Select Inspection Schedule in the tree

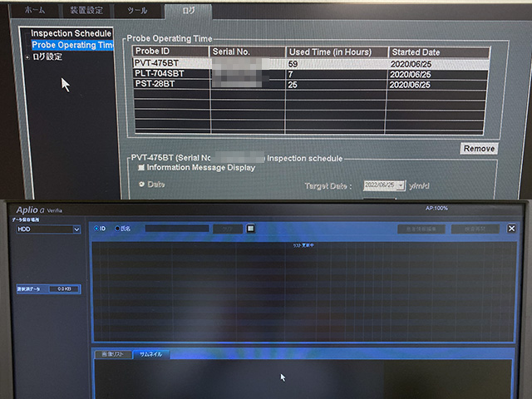[x=71, y=33]
